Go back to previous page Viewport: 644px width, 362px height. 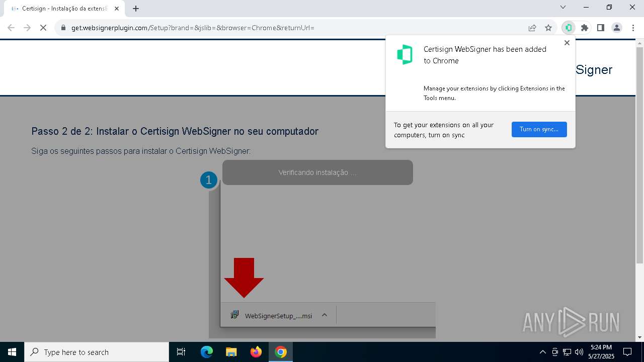pos(11,28)
